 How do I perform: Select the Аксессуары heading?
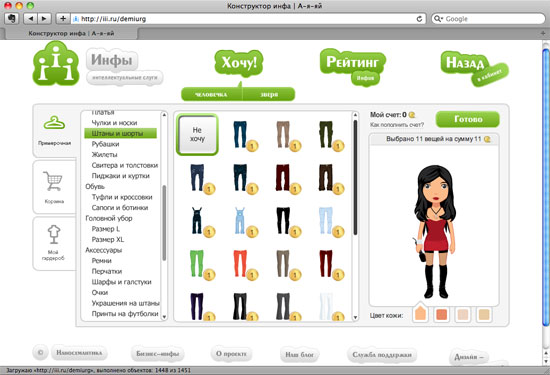pyautogui.click(x=103, y=250)
